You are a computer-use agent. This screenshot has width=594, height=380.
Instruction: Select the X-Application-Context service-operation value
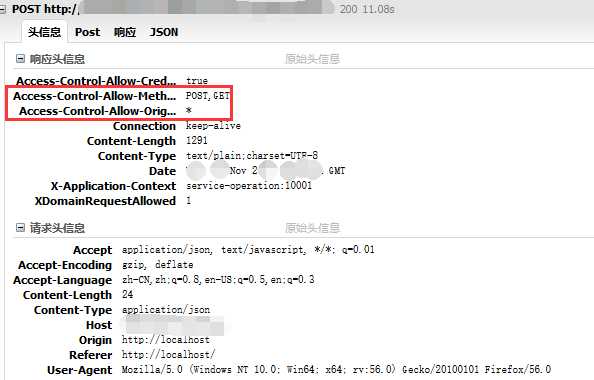pos(249,186)
